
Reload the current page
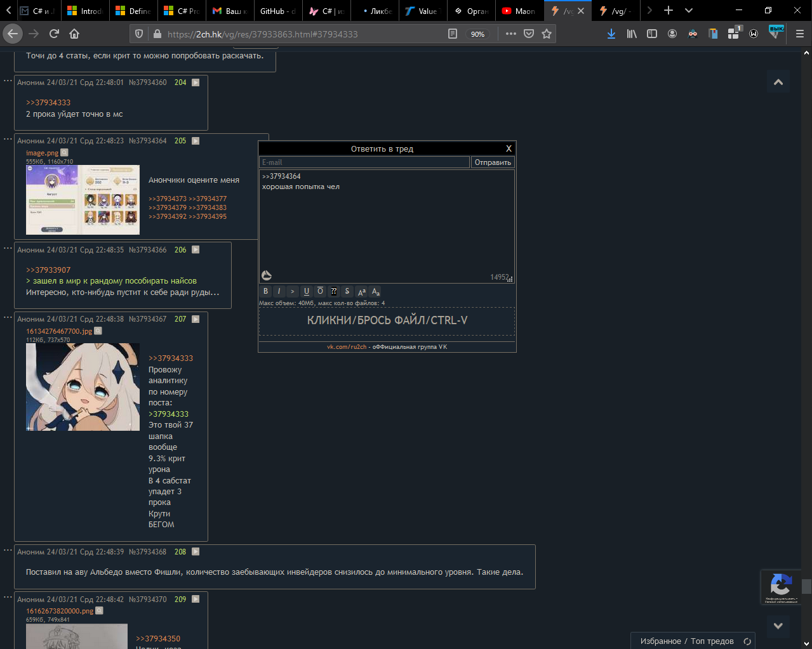54,34
